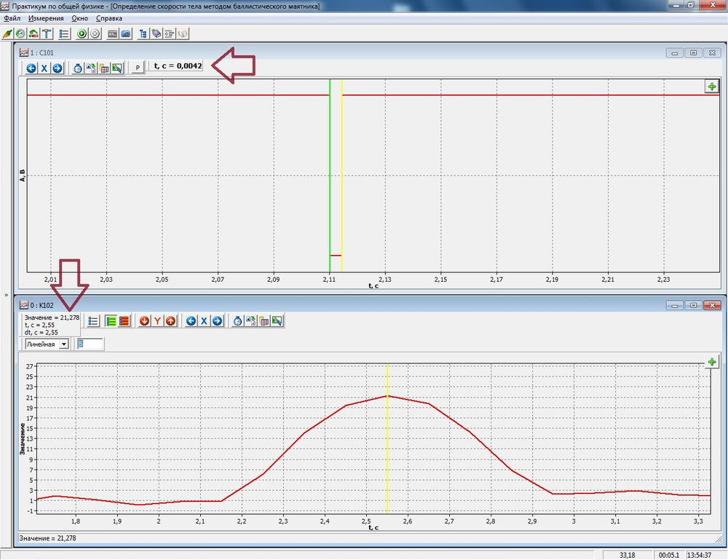Click the Y axis reset button in K102
Image resolution: width=728 pixels, height=560 pixels.
coord(157,321)
